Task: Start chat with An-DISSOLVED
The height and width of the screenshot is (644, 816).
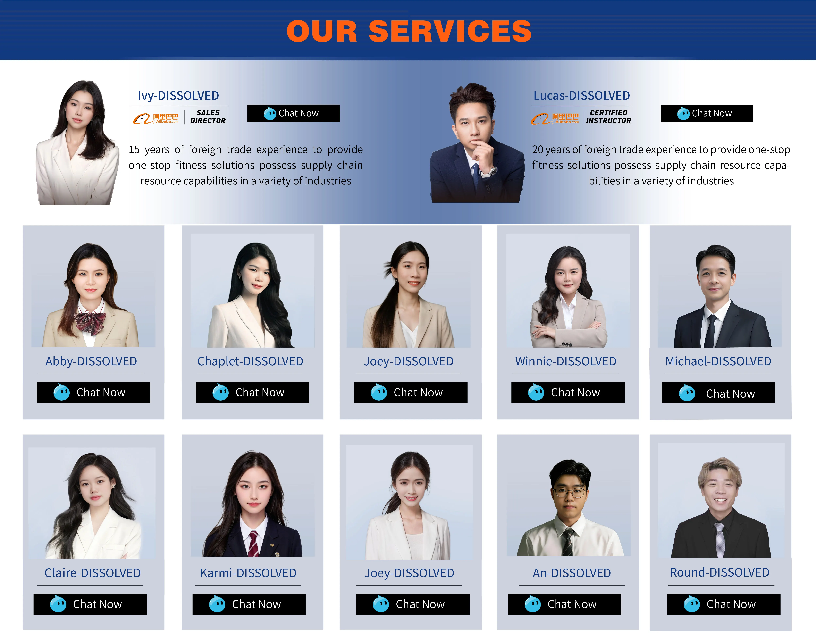Action: point(564,604)
